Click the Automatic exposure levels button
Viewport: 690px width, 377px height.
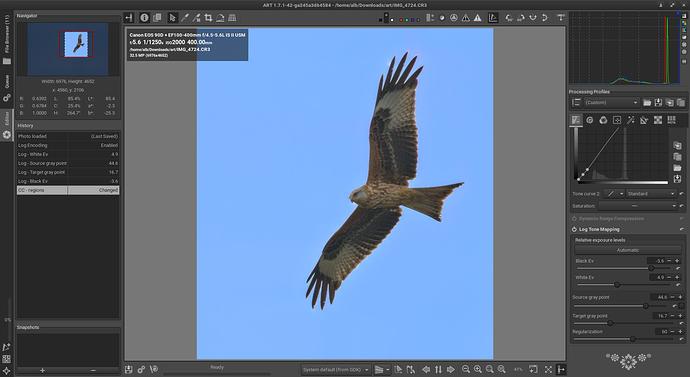click(628, 250)
